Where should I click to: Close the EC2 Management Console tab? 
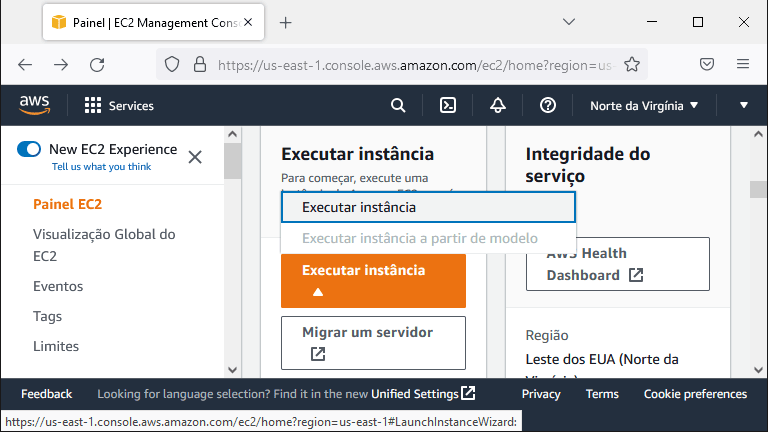point(248,22)
